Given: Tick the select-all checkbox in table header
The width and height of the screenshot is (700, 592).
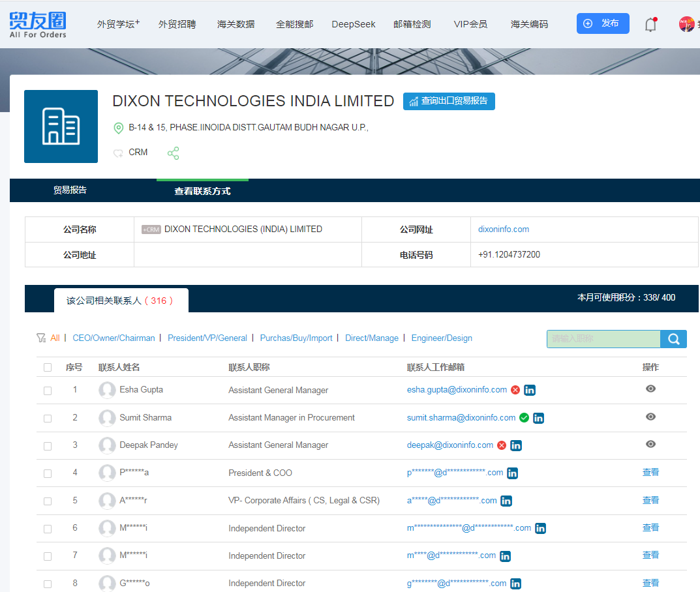Looking at the screenshot, I should tap(48, 368).
